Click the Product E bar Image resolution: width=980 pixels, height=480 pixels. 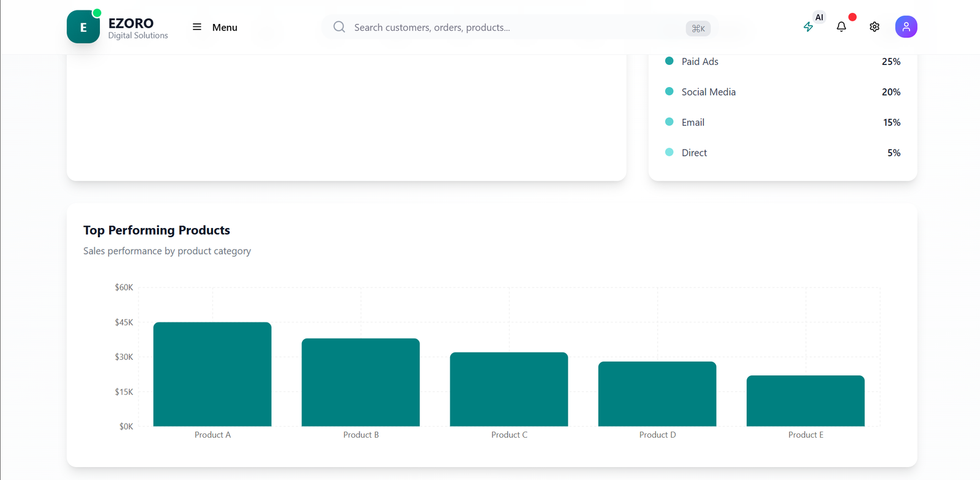(x=805, y=401)
